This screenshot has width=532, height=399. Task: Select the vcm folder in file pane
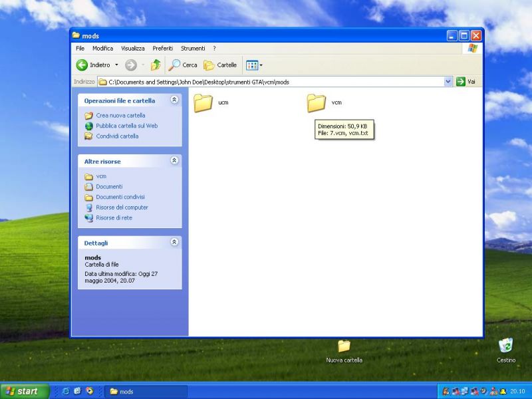coord(325,103)
